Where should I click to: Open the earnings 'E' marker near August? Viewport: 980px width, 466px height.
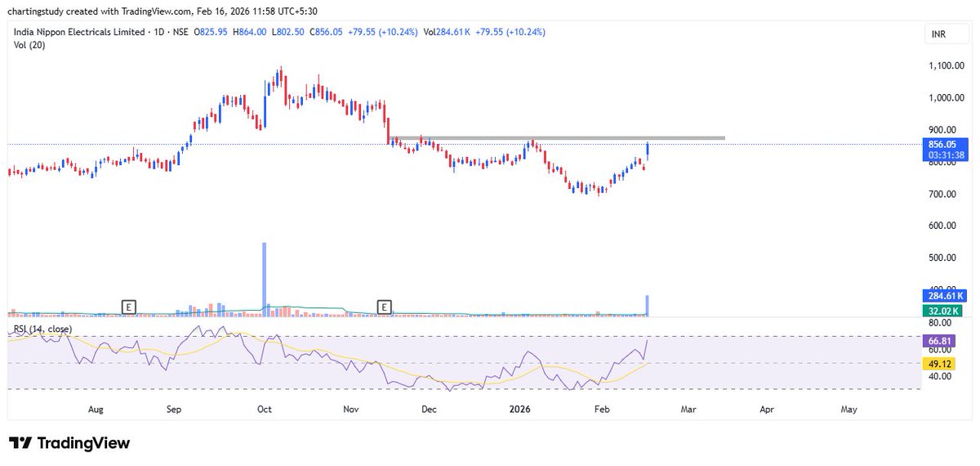(128, 307)
